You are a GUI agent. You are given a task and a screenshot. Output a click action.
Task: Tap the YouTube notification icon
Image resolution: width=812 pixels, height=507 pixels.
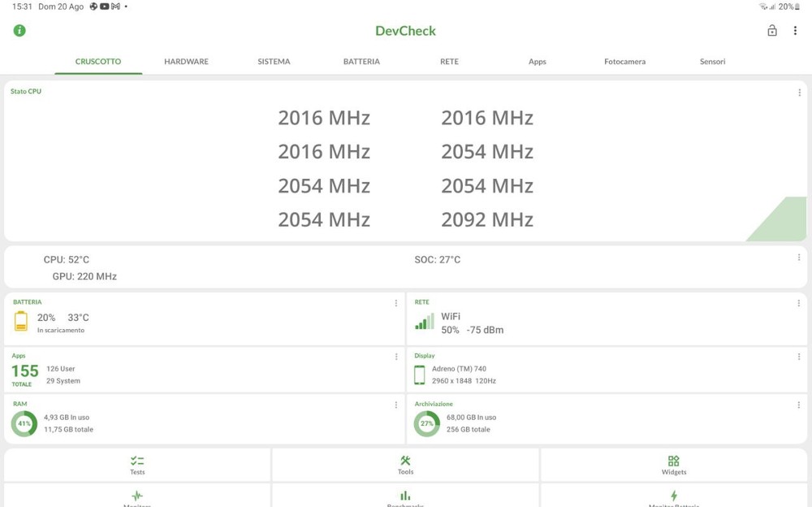point(104,6)
